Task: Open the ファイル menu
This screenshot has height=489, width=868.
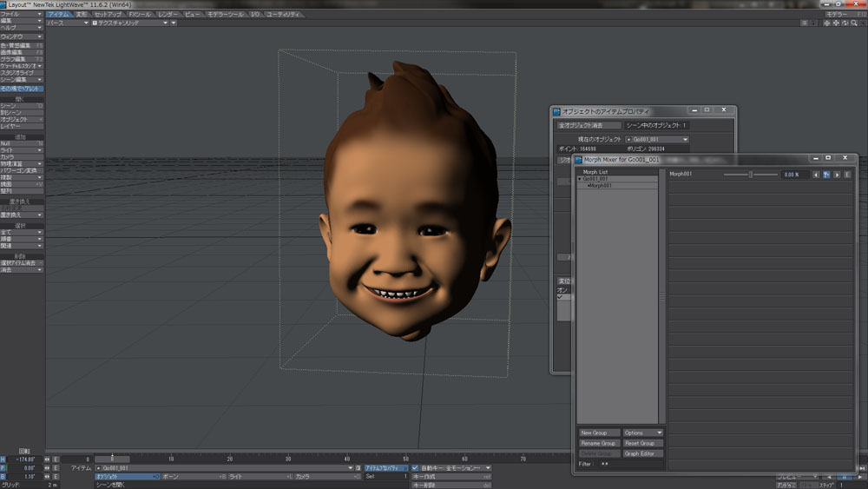Action: pos(22,15)
